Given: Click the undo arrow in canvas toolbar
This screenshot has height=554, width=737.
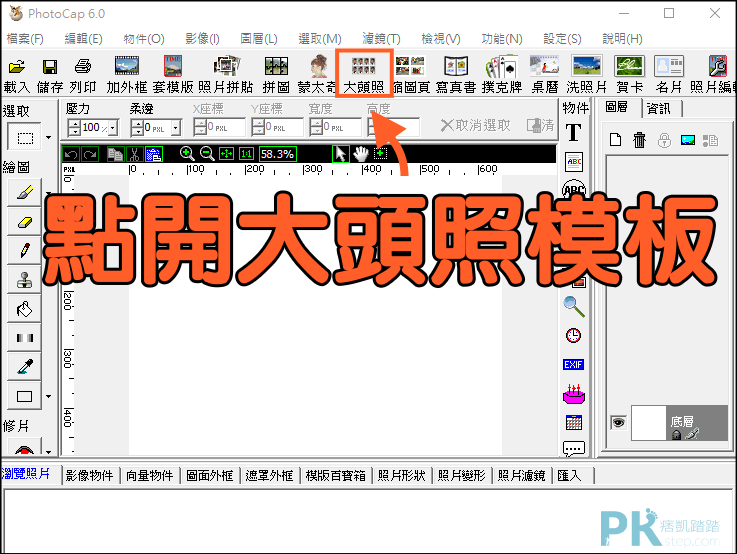Looking at the screenshot, I should pos(71,154).
